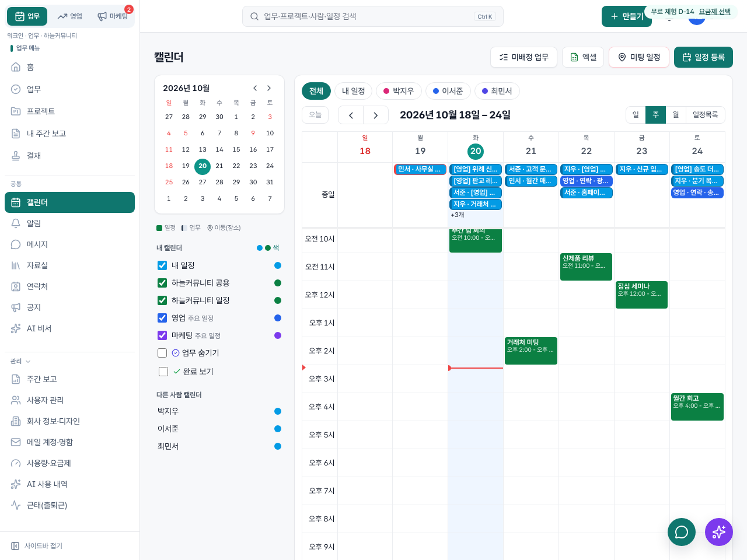Collapse the 관리 section chevron
Image resolution: width=747 pixels, height=560 pixels.
28,362
